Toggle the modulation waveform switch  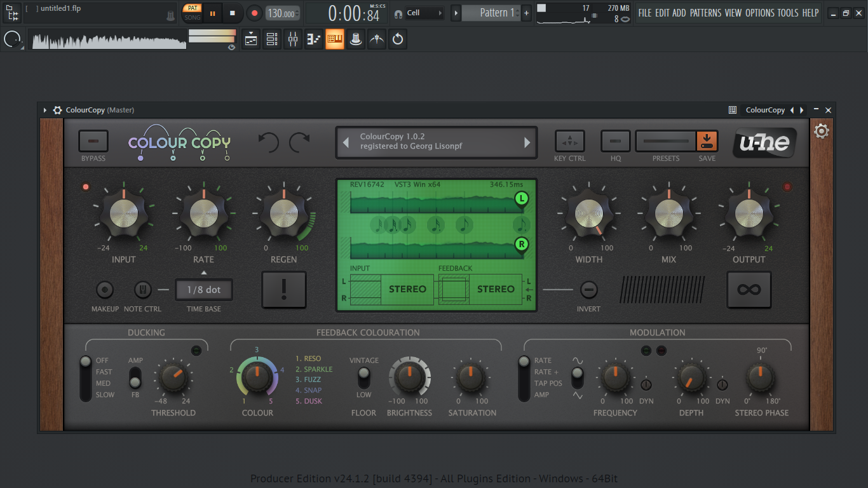coord(577,377)
